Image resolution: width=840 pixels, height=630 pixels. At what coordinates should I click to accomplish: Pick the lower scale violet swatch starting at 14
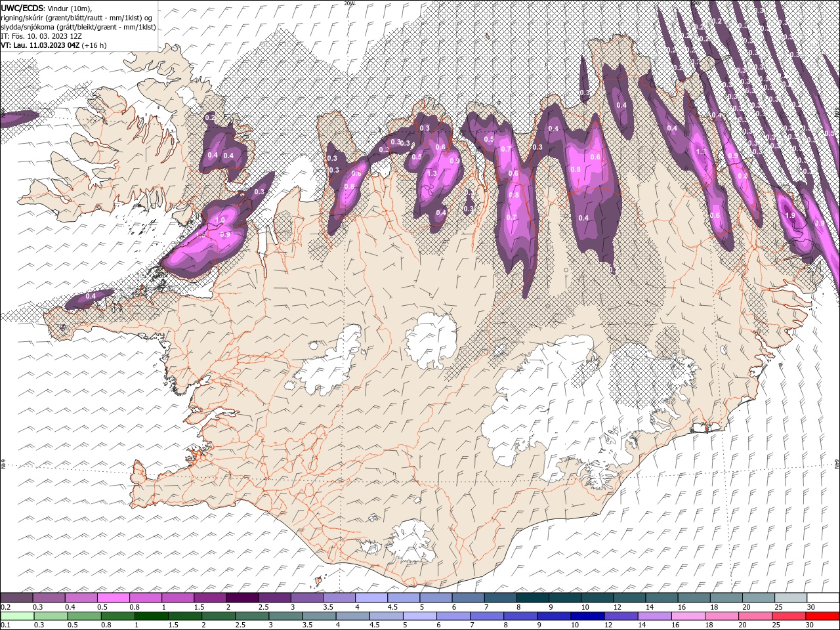655,616
